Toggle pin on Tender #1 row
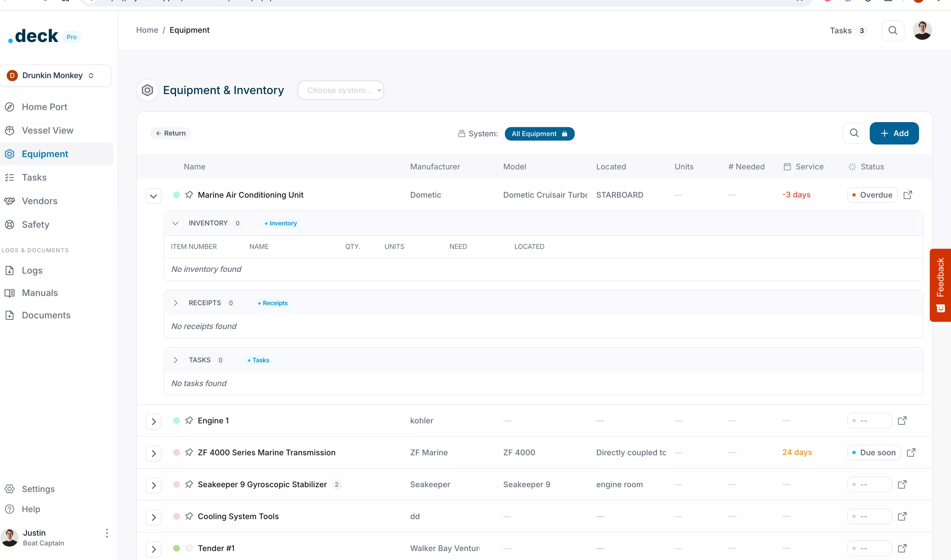This screenshot has height=560, width=951. pos(189,548)
